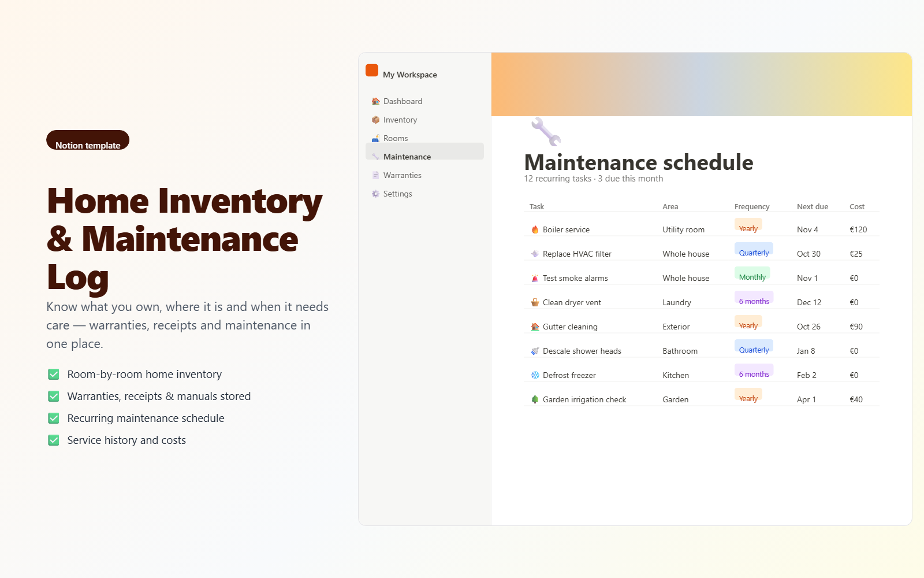Screen dimensions: 924x578
Task: Click the Boiler service task name
Action: (x=566, y=229)
